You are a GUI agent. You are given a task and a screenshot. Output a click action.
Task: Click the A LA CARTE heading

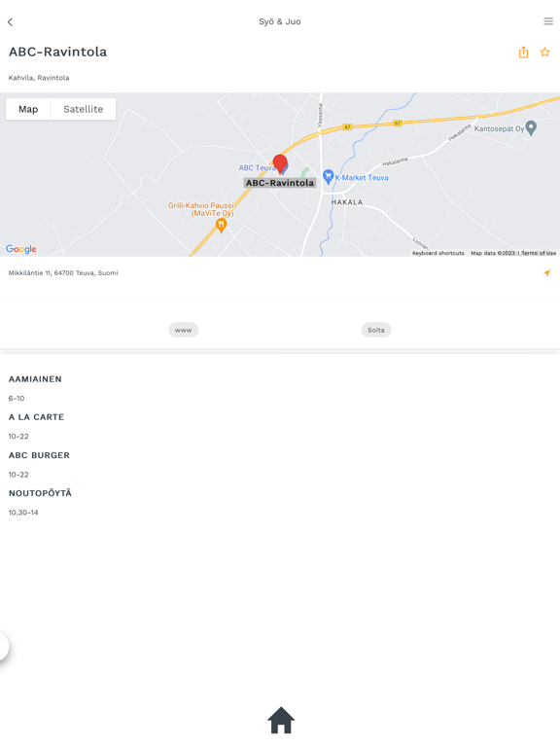(x=36, y=417)
